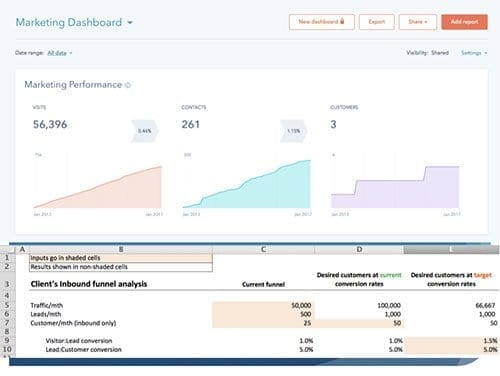Click the shaded Traffic/mth cell with 50,000
The height and width of the screenshot is (376, 500).
(x=263, y=305)
